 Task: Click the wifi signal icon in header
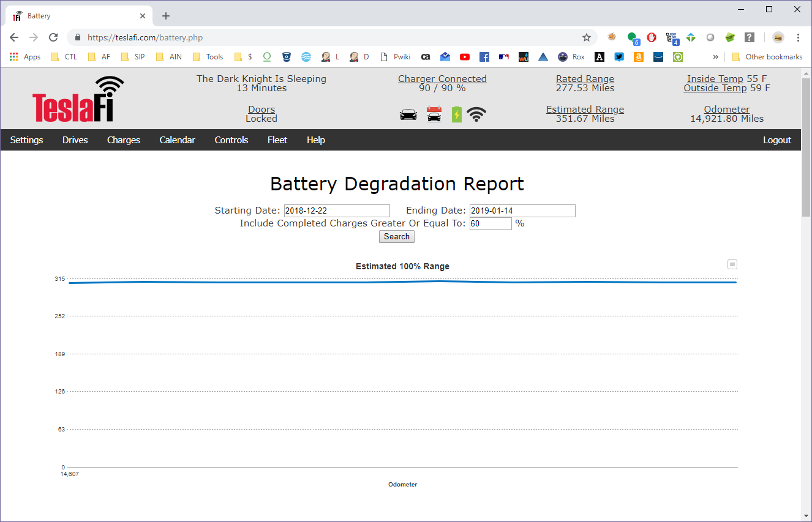476,114
